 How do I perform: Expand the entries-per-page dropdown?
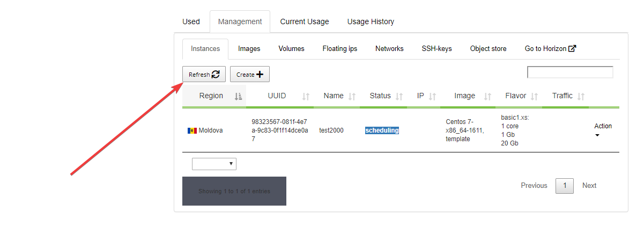214,164
